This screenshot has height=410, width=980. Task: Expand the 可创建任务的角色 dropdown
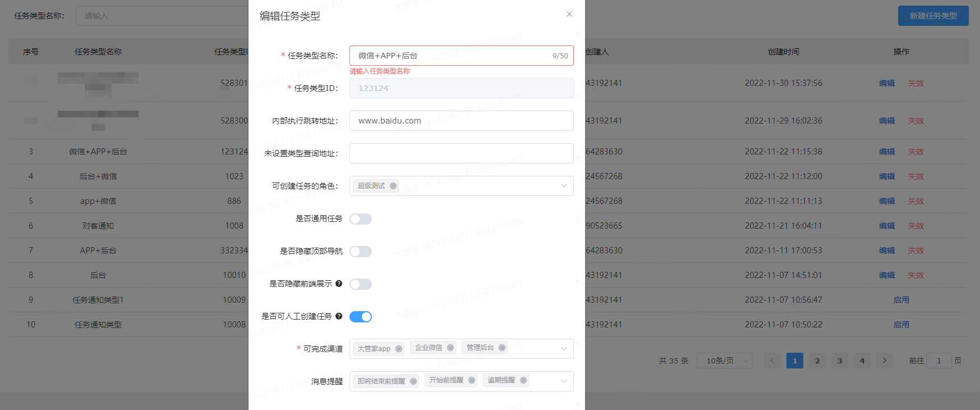pos(564,186)
